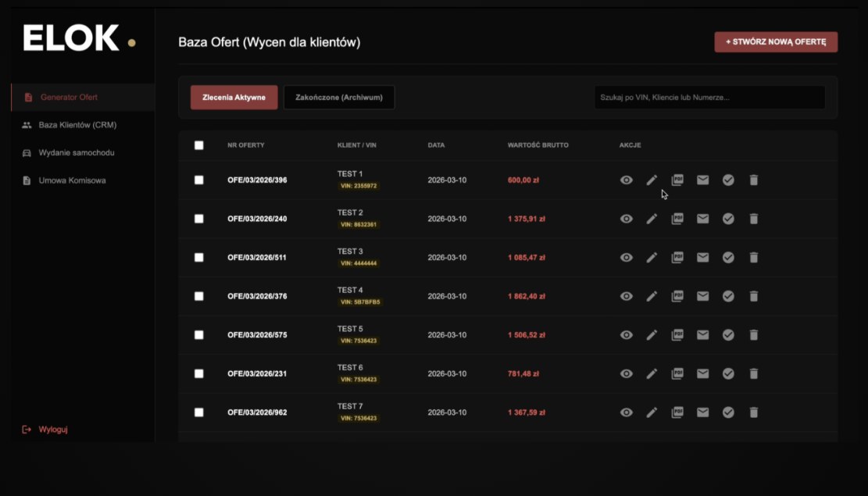Open PDF for offer OFE/03/2026/240
The height and width of the screenshot is (496, 868).
677,219
